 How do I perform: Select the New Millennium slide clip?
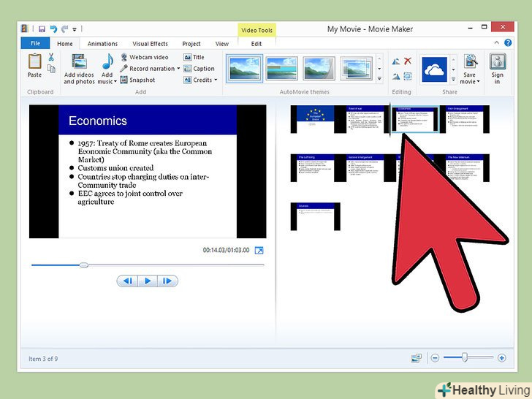[x=465, y=168]
